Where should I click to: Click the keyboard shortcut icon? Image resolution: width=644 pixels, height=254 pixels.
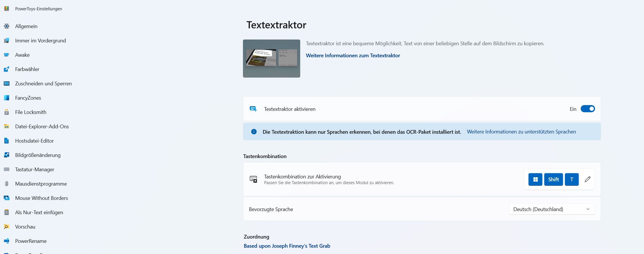[x=253, y=179]
